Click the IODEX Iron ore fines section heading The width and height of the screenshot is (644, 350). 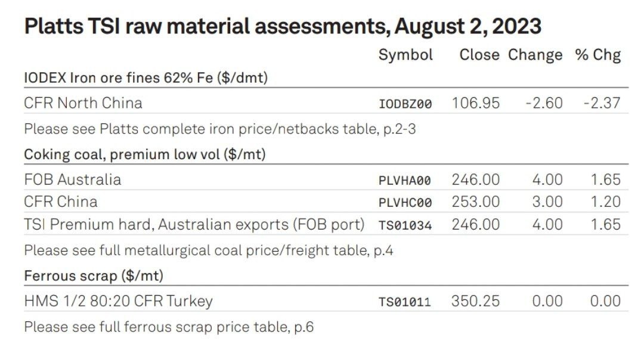146,78
